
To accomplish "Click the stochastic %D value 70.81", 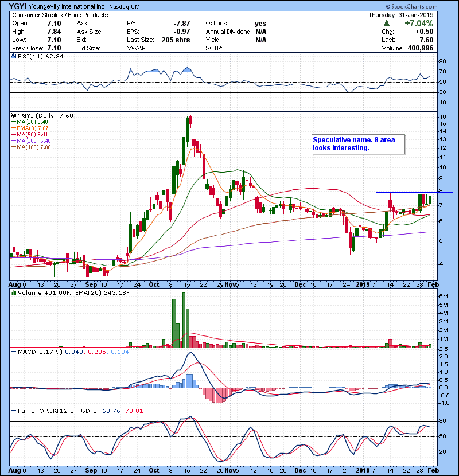I will pyautogui.click(x=134, y=411).
